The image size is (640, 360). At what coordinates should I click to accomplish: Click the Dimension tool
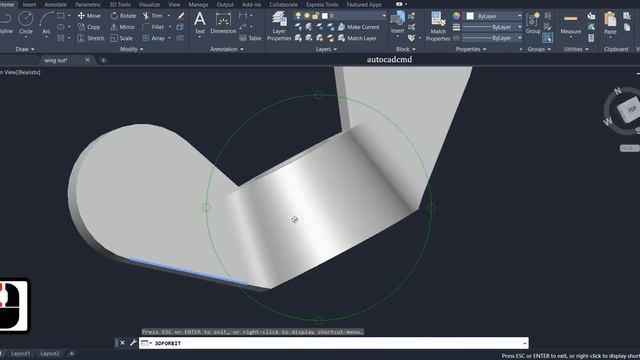click(223, 23)
